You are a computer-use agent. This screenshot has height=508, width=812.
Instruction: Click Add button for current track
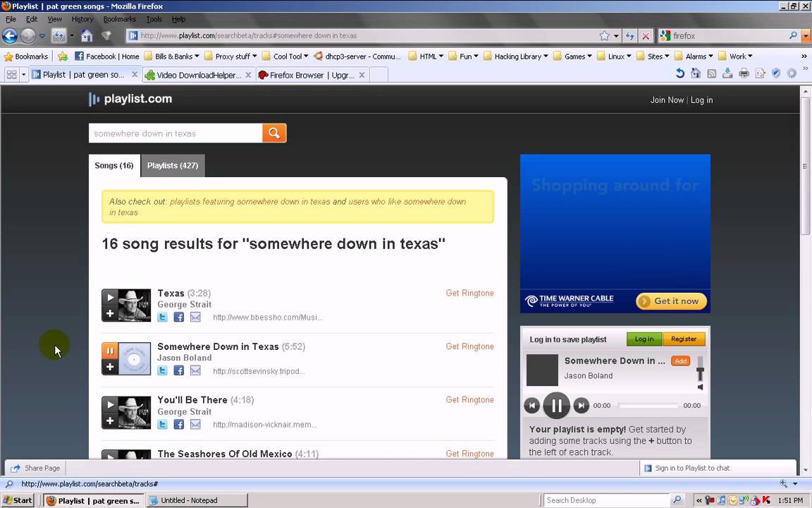point(680,361)
